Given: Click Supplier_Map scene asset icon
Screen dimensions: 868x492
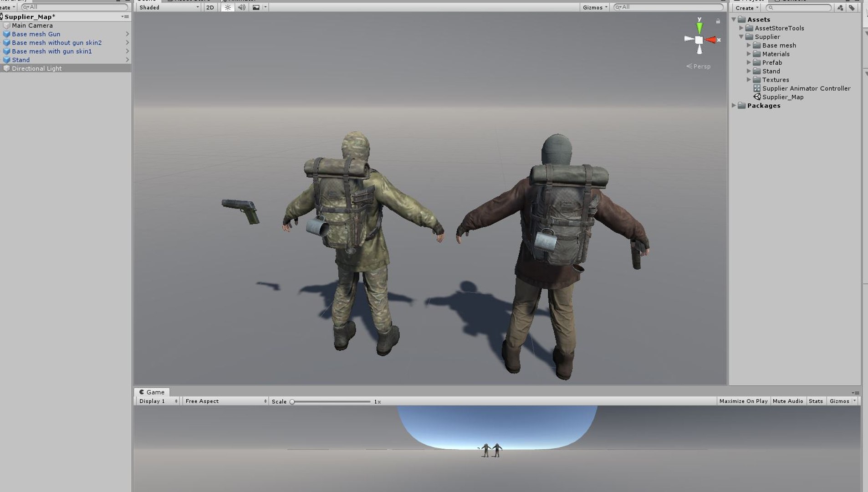Looking at the screenshot, I should point(757,97).
